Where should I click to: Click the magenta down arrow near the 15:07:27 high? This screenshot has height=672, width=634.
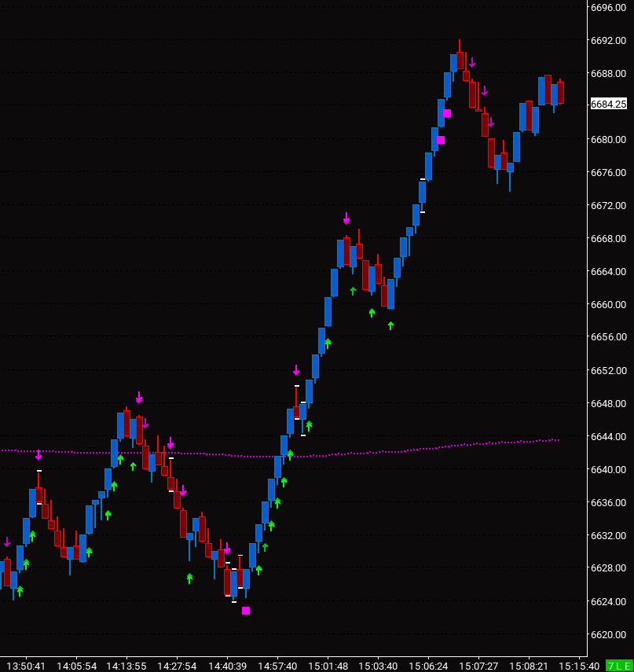[485, 90]
